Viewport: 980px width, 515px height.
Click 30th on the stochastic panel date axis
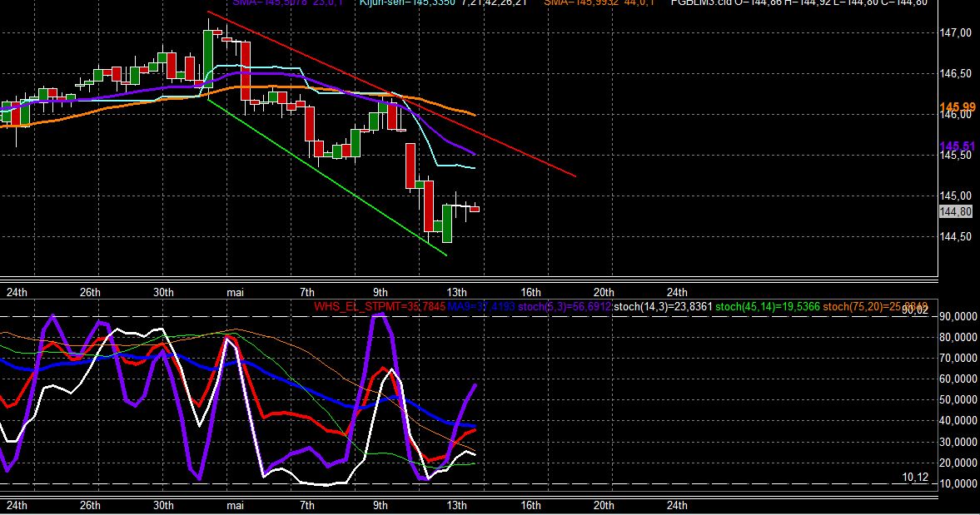coord(164,506)
